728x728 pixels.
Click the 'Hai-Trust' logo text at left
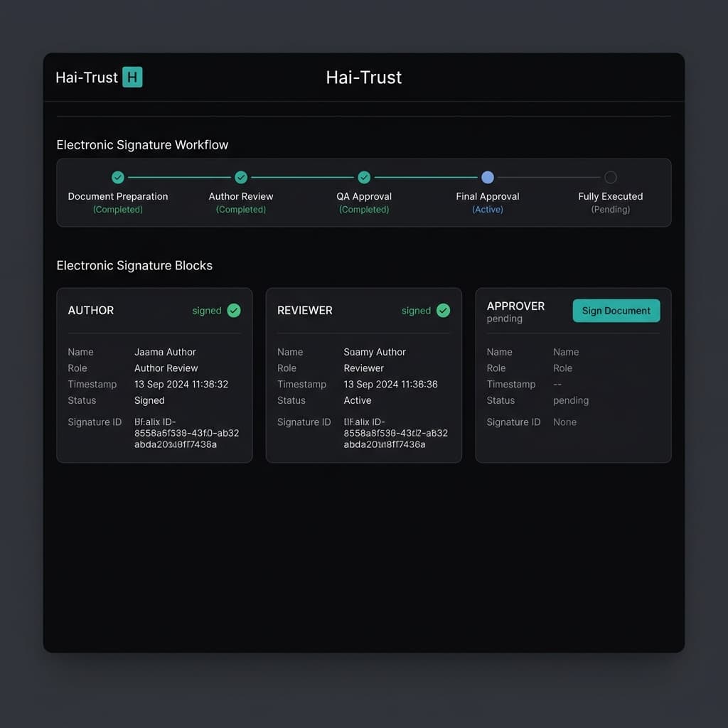click(x=87, y=77)
